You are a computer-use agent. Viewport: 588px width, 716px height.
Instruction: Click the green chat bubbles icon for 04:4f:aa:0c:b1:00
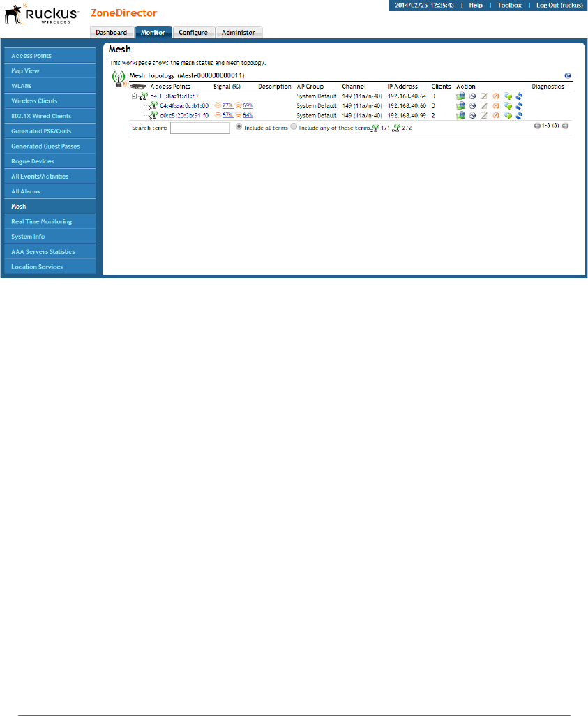coord(508,106)
